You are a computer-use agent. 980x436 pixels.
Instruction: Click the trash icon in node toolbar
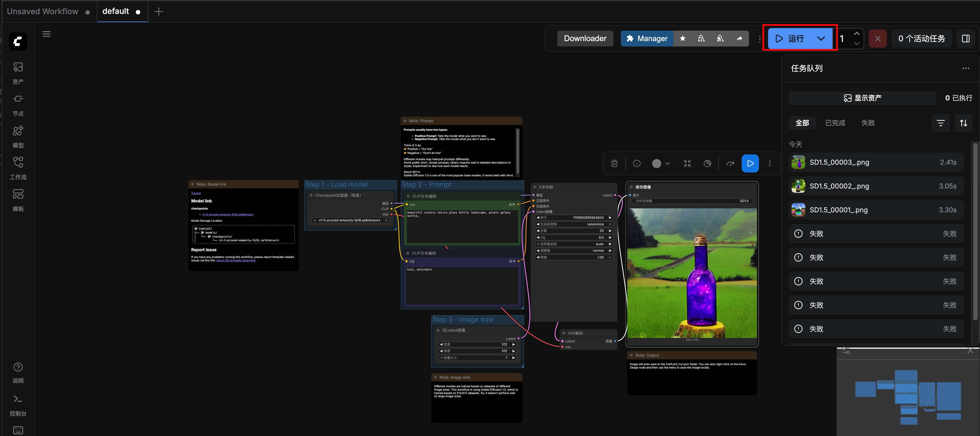click(614, 164)
